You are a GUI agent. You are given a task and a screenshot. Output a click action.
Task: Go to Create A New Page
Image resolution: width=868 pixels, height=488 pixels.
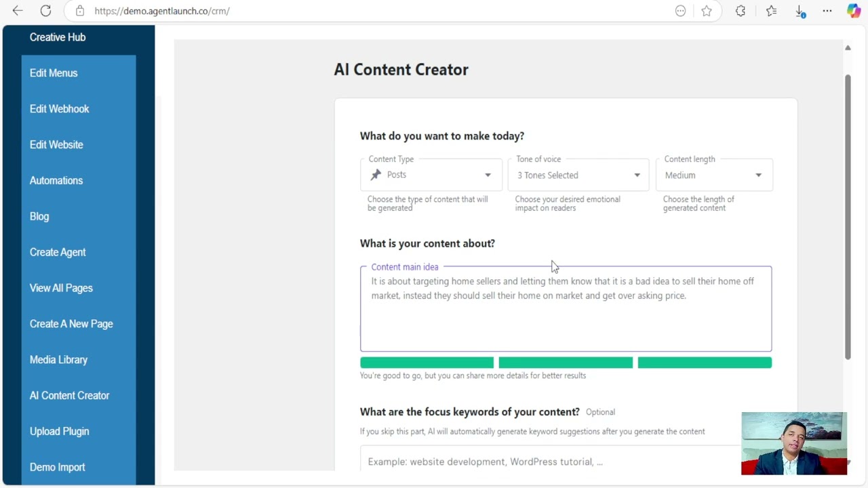[71, 324]
